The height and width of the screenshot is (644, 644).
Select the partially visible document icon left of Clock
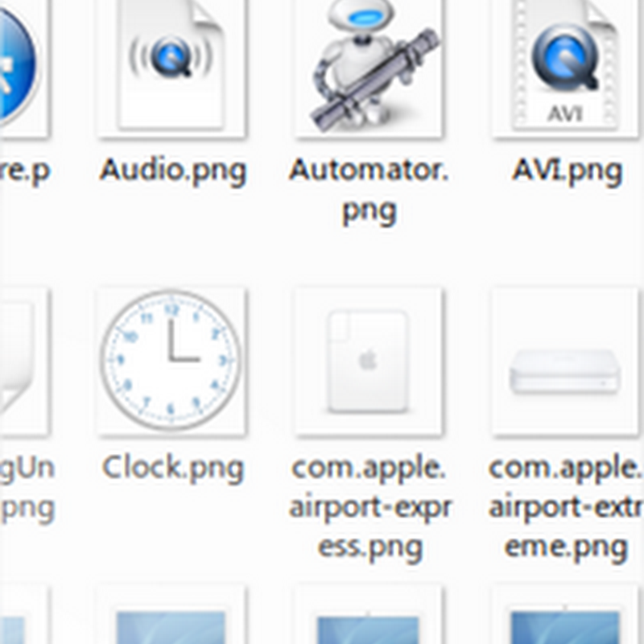(21, 361)
